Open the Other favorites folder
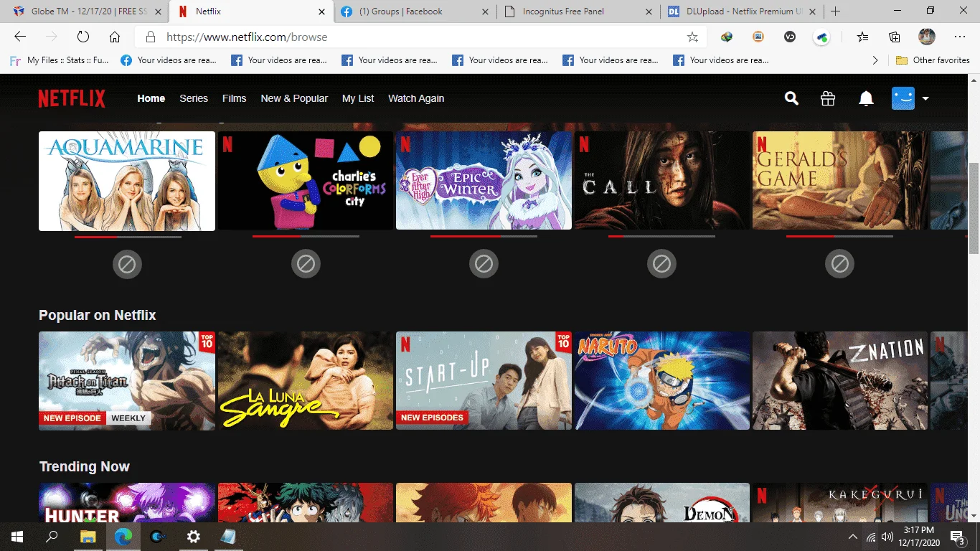980x551 pixels. click(933, 60)
